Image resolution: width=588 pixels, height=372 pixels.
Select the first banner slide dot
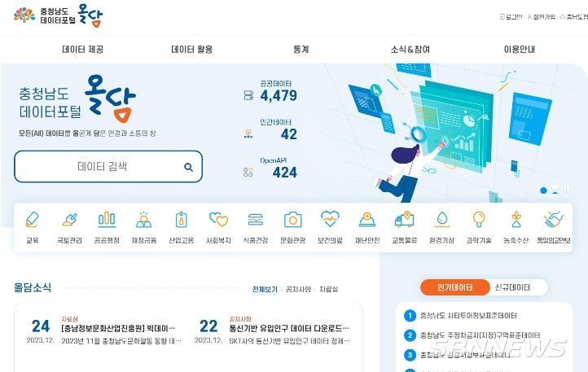tap(543, 190)
